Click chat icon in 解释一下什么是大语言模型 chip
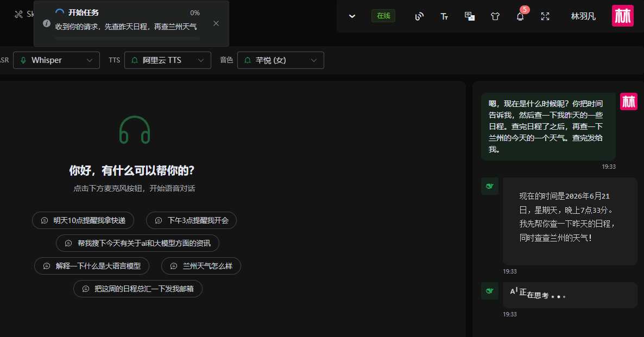Image resolution: width=644 pixels, height=337 pixels. pyautogui.click(x=47, y=266)
